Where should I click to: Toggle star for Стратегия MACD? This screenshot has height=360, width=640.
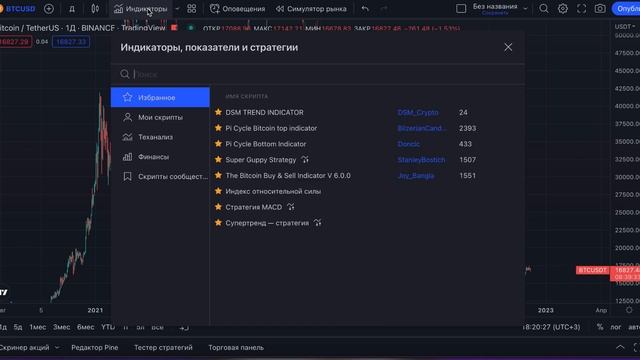pos(218,207)
